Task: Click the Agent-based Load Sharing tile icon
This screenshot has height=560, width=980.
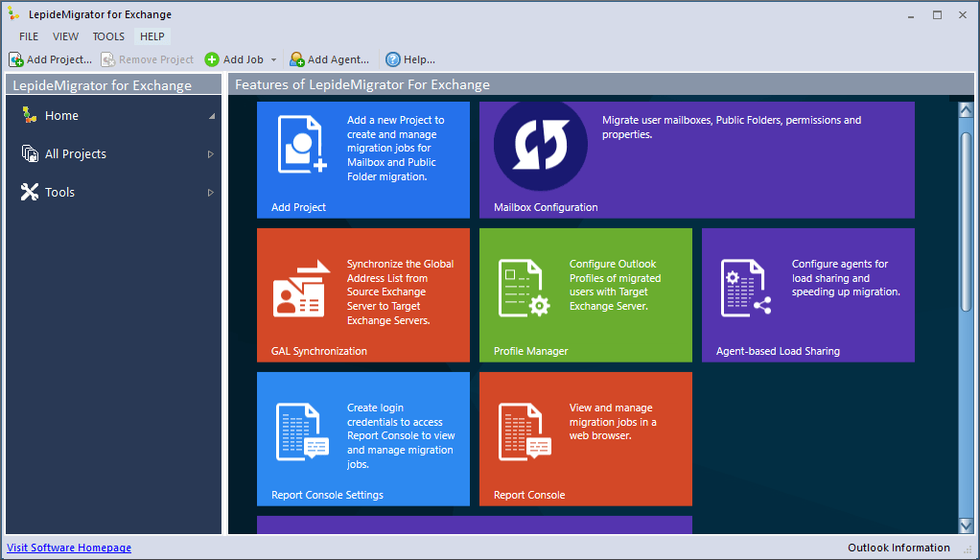Action: (x=746, y=288)
